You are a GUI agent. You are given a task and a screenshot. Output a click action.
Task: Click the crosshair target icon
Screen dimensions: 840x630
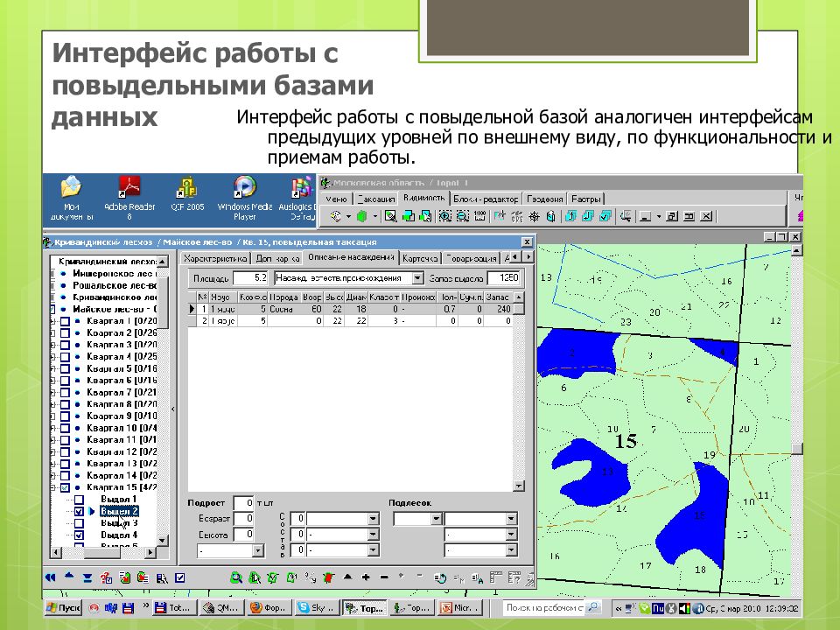pos(534,216)
